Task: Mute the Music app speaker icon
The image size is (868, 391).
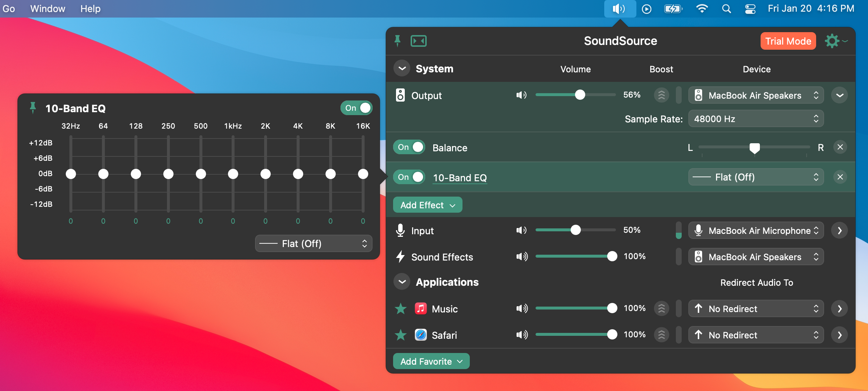Action: 522,308
